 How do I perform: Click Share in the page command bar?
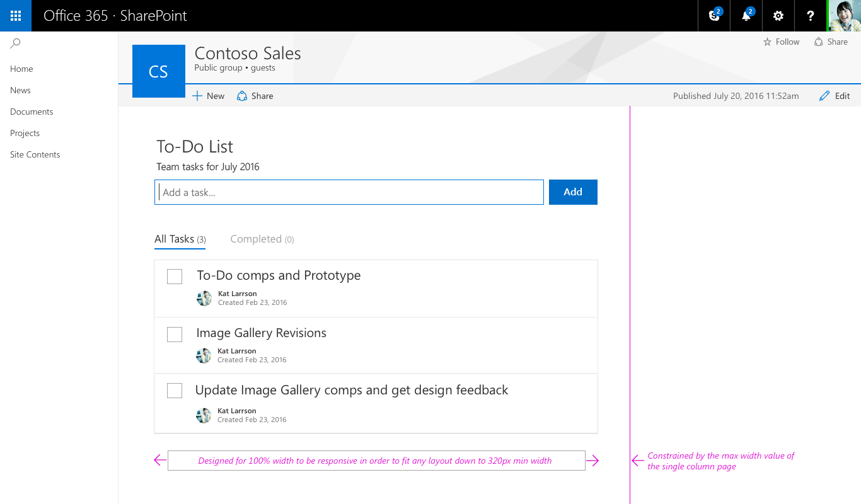pos(255,96)
